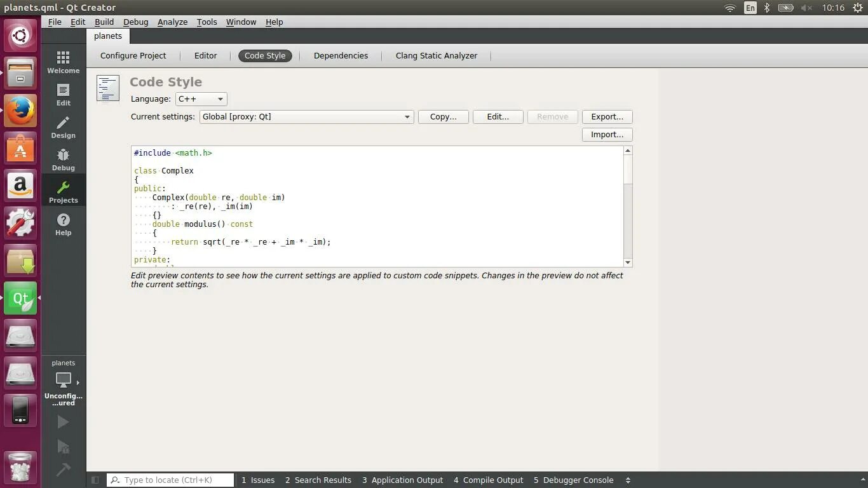Open the Welcome mode
Screen dimensions: 868x488
pyautogui.click(x=63, y=62)
